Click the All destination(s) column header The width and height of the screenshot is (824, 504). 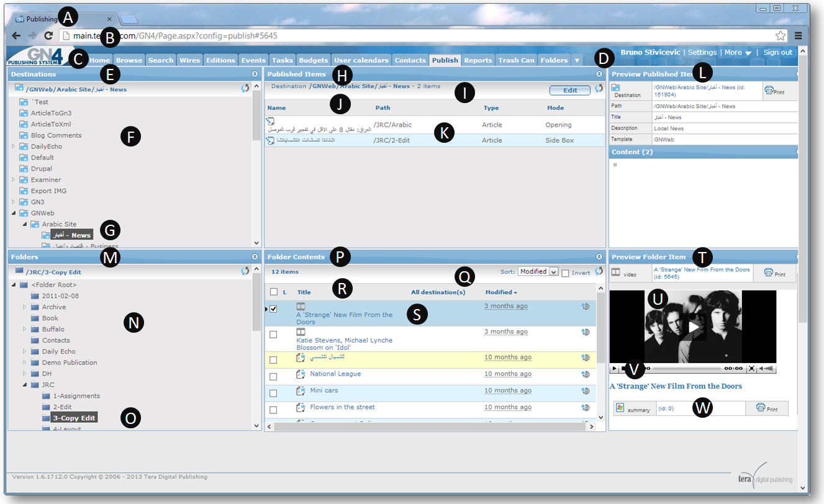point(438,292)
